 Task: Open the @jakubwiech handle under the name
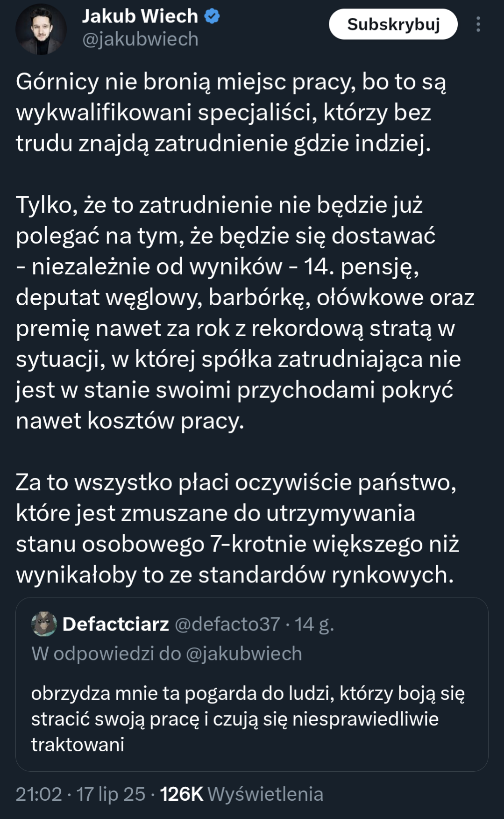coord(140,39)
